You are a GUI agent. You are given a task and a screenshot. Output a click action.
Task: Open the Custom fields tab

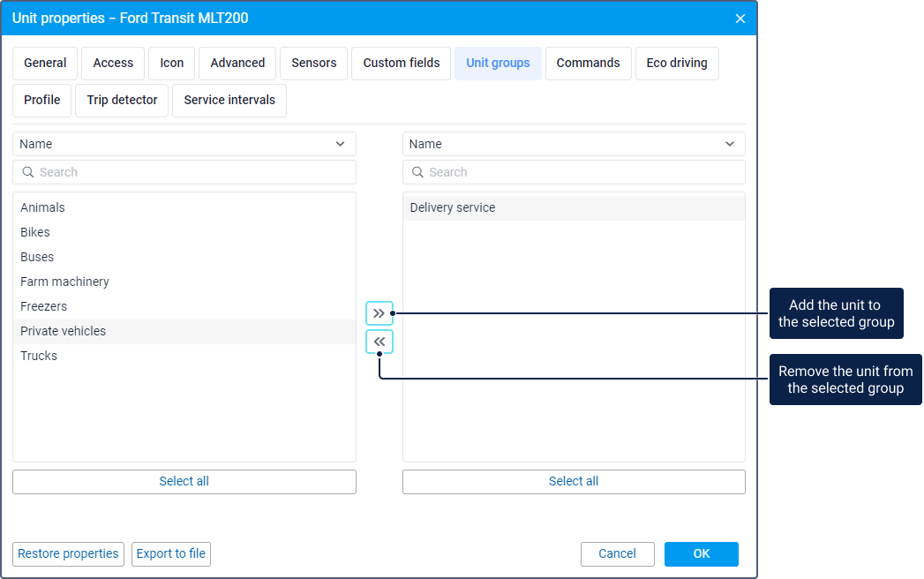point(401,64)
